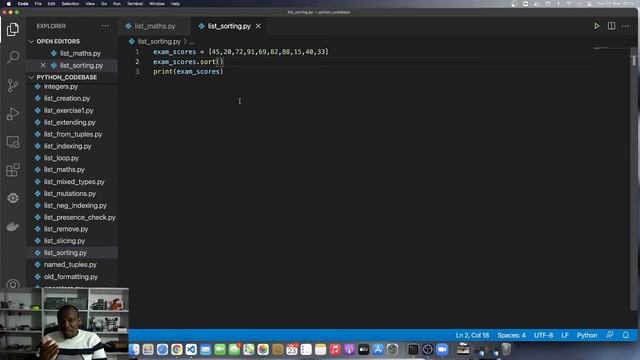Open the Code application menu
This screenshot has height=360, width=640.
coord(23,4)
